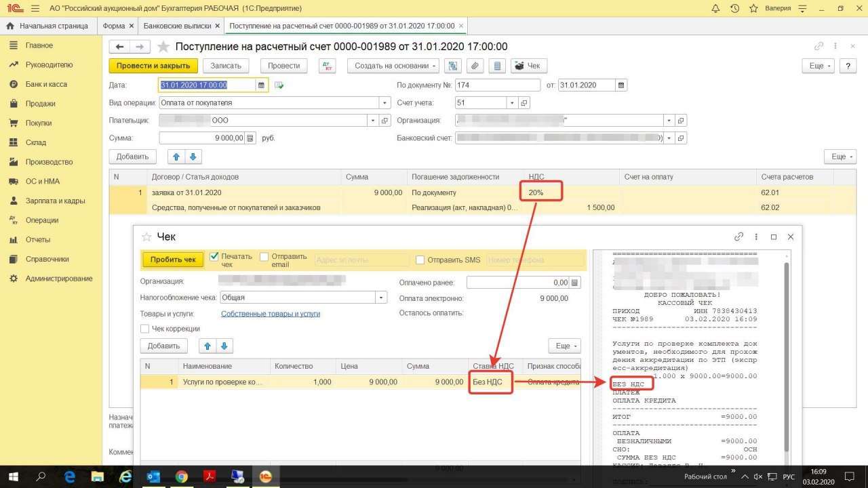
Task: Click the report sheet icon before Чек
Action: [497, 66]
